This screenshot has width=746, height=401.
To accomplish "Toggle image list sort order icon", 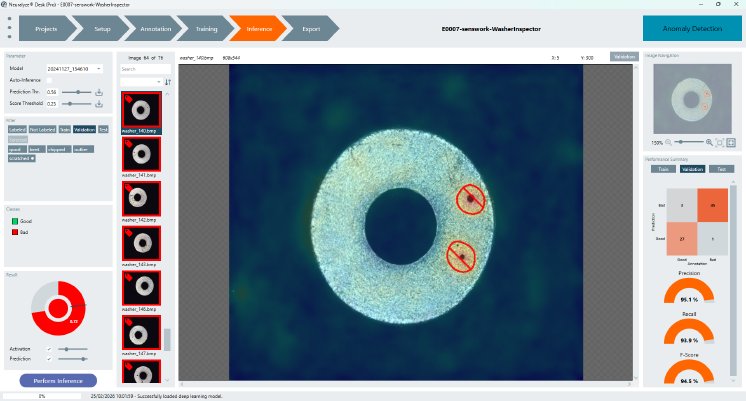I will 167,82.
